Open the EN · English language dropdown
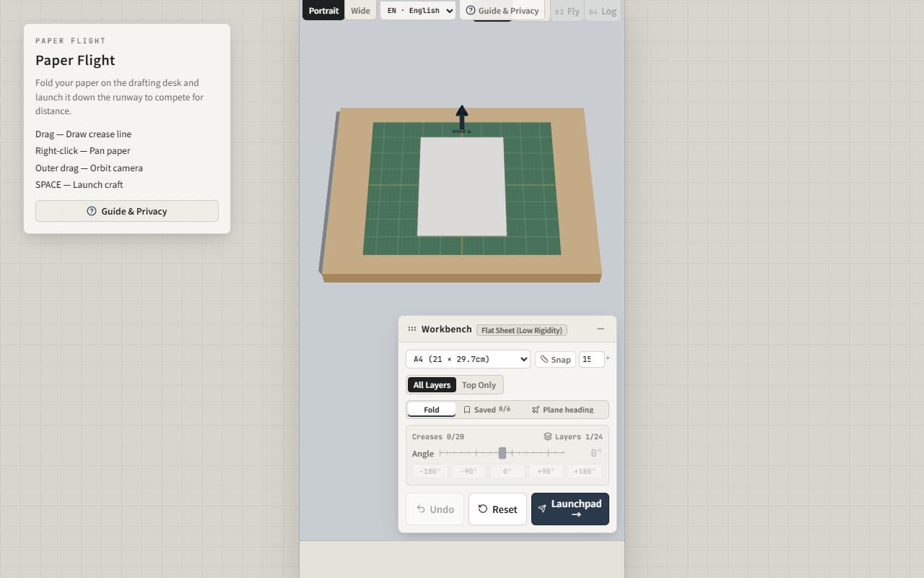 [x=418, y=10]
